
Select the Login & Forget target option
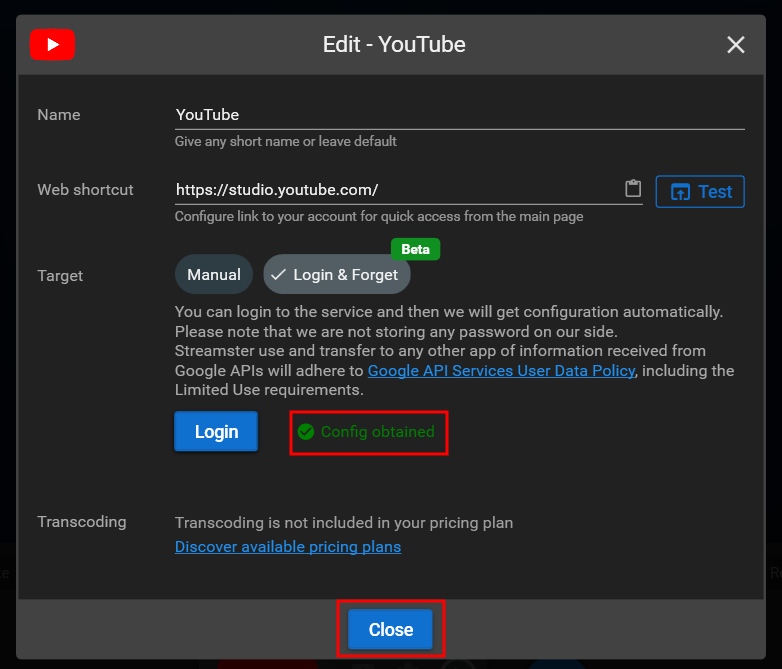click(337, 274)
